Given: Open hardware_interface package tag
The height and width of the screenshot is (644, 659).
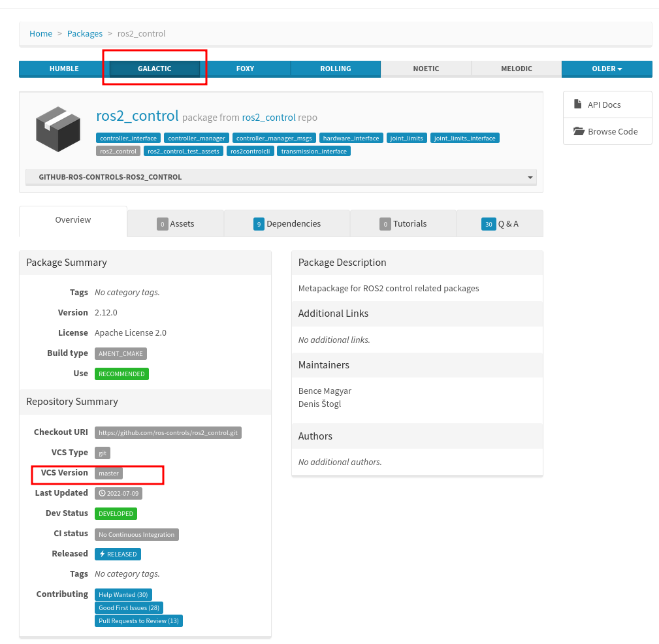Looking at the screenshot, I should [x=351, y=138].
